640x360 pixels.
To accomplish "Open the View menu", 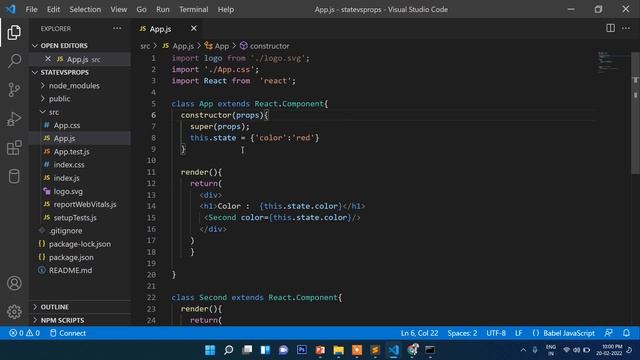I will (x=118, y=9).
